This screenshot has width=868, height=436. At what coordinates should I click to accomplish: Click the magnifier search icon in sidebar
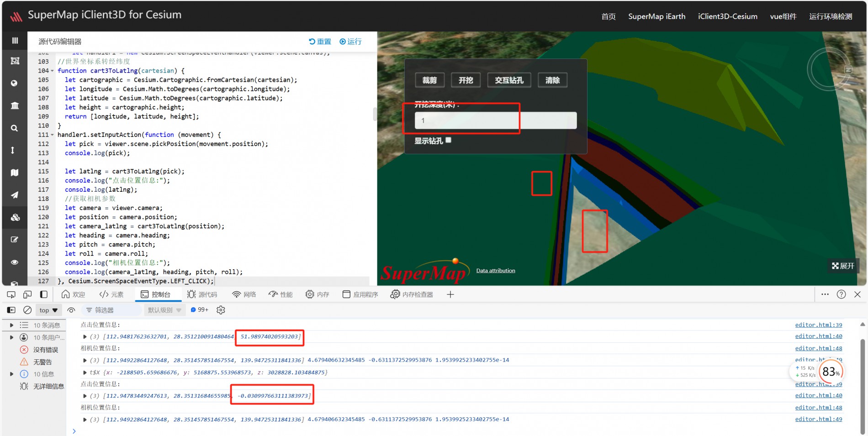pos(15,128)
